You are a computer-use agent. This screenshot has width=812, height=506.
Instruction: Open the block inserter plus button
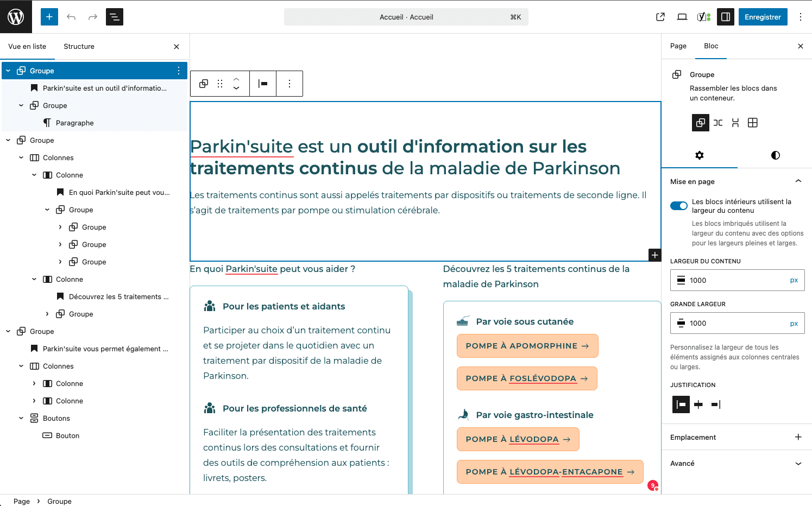(49, 17)
